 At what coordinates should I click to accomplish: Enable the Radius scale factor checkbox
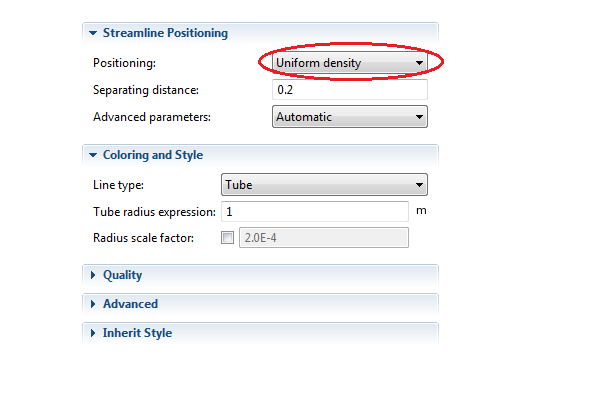coord(227,238)
